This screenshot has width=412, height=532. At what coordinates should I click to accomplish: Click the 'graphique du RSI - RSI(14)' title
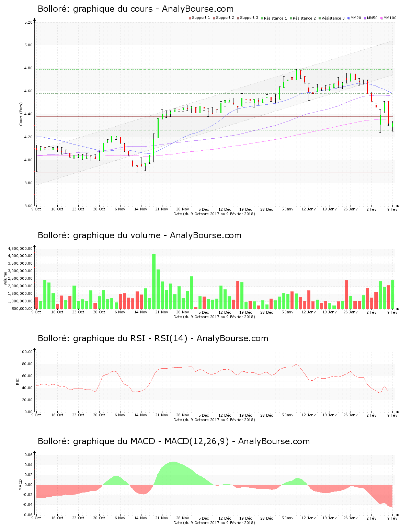pos(130,338)
